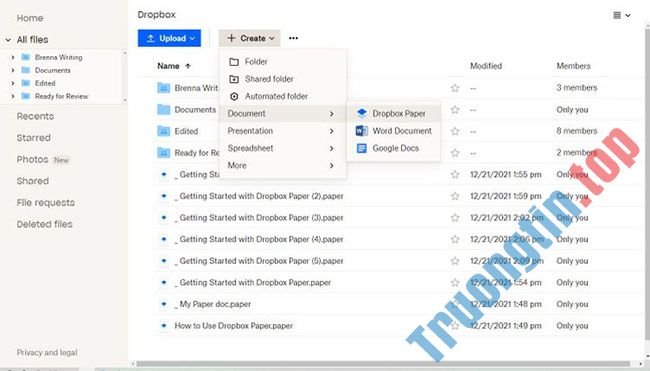Click the Shared folder icon
This screenshot has width=650, height=371.
(234, 79)
